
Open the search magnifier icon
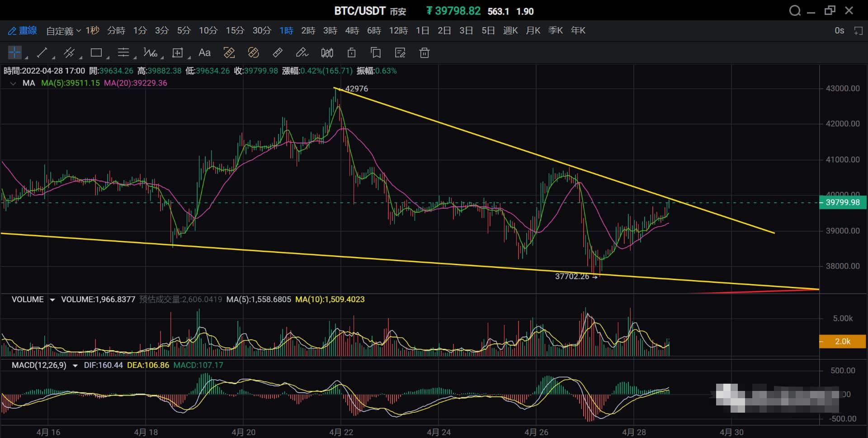(x=795, y=11)
